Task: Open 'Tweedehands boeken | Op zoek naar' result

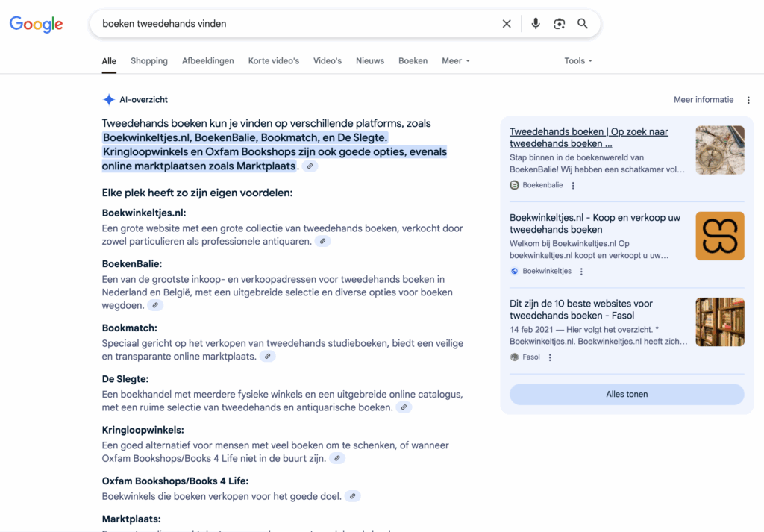Action: click(x=589, y=137)
